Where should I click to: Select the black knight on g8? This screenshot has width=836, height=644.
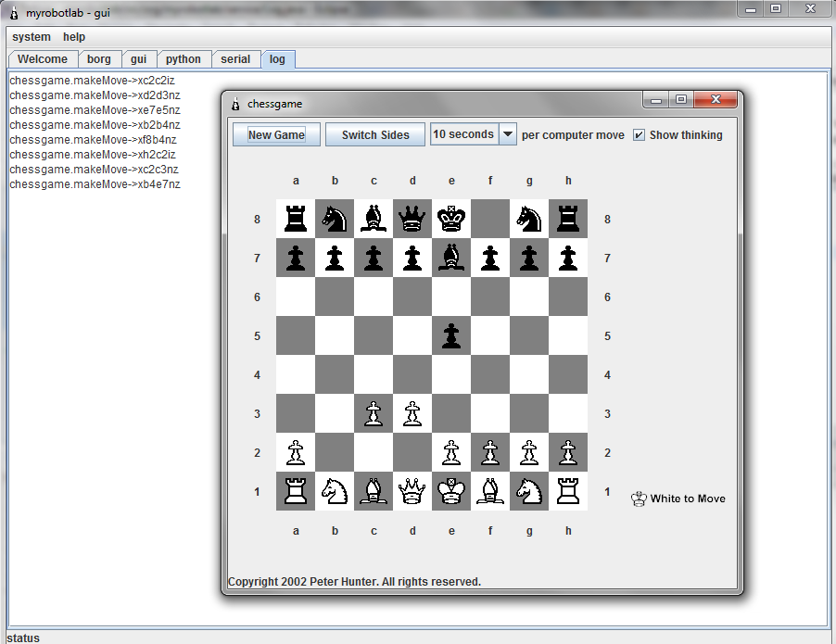click(x=529, y=219)
